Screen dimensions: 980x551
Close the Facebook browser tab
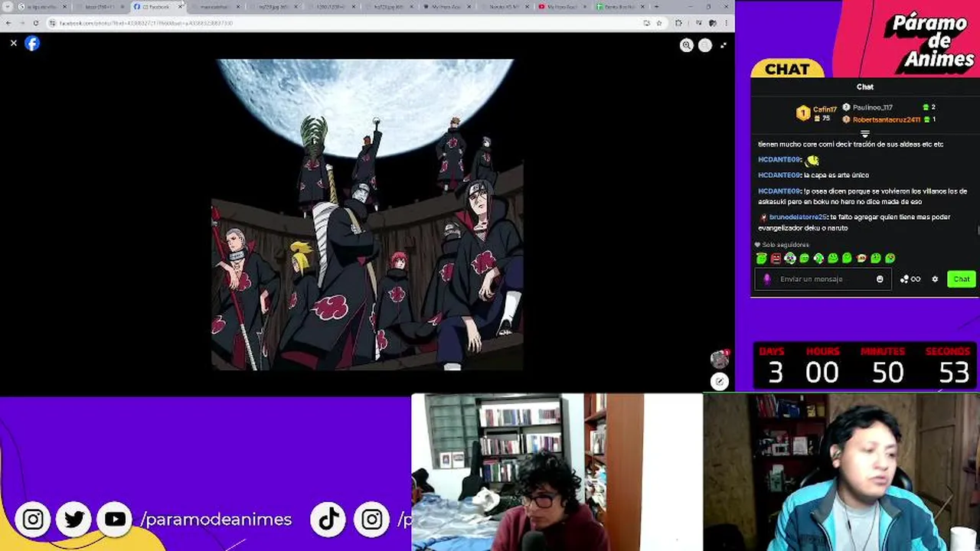point(181,7)
